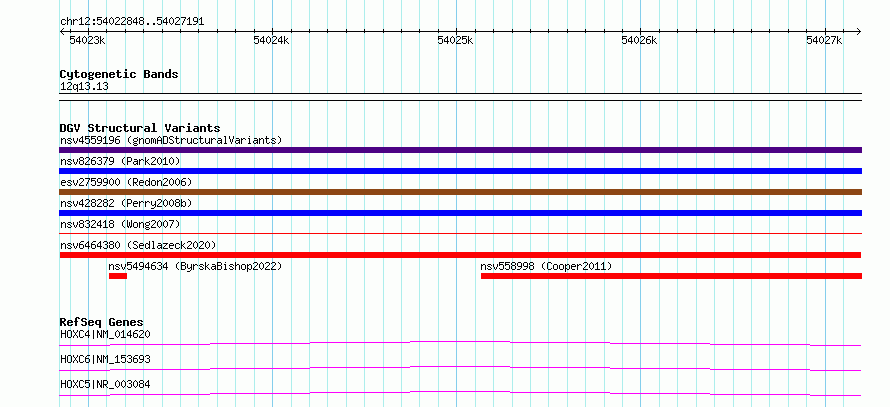Click the short nsv5494634 ByrskaBishop2022 bar
The width and height of the screenshot is (890, 407).
(117, 276)
